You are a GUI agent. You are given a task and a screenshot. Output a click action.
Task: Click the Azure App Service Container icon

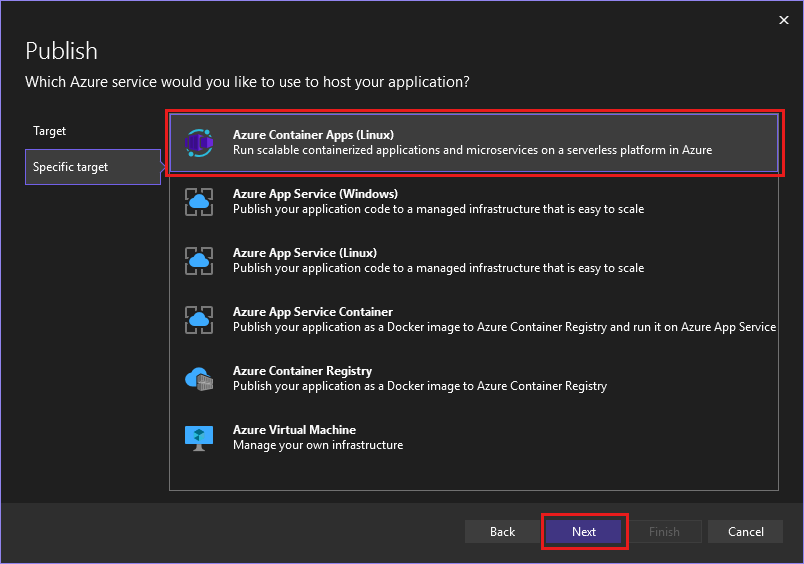pyautogui.click(x=199, y=320)
